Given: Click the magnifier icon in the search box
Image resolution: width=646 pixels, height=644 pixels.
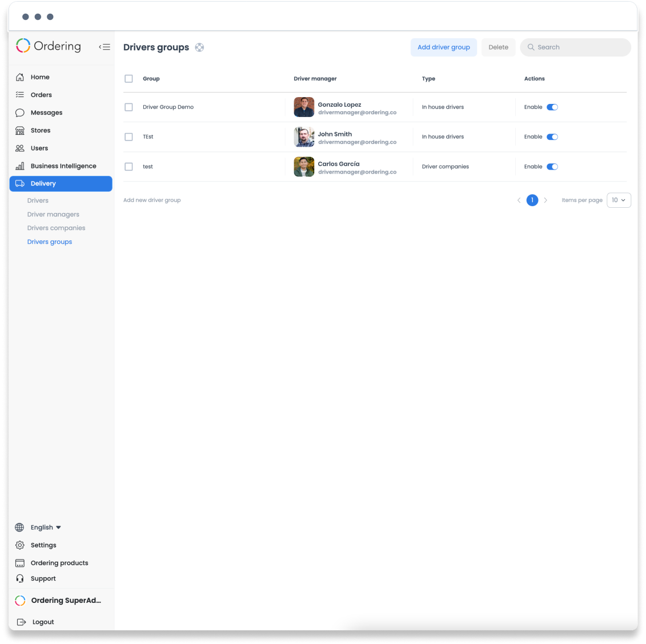Looking at the screenshot, I should (x=531, y=47).
